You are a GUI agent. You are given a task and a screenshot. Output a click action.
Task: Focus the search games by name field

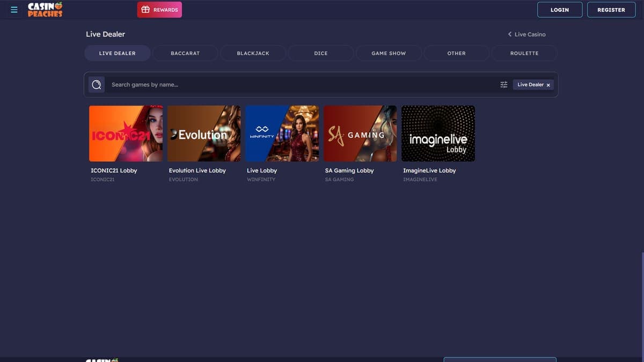pyautogui.click(x=301, y=85)
